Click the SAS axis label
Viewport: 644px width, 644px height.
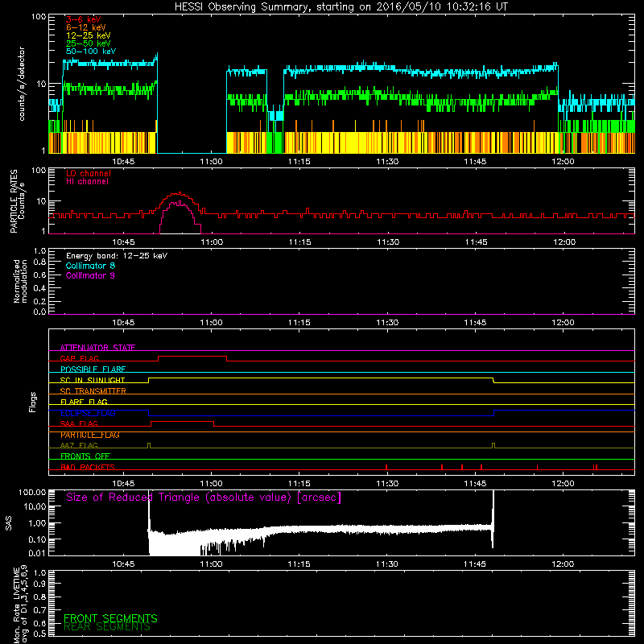(9, 523)
